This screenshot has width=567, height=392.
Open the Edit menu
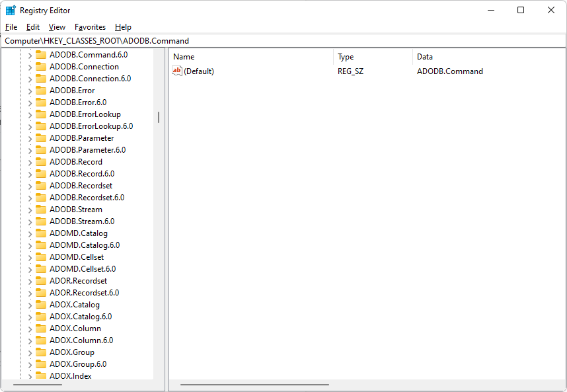33,27
